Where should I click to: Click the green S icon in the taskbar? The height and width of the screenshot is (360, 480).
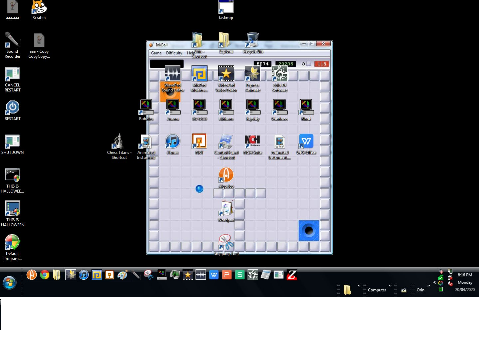tap(240, 275)
